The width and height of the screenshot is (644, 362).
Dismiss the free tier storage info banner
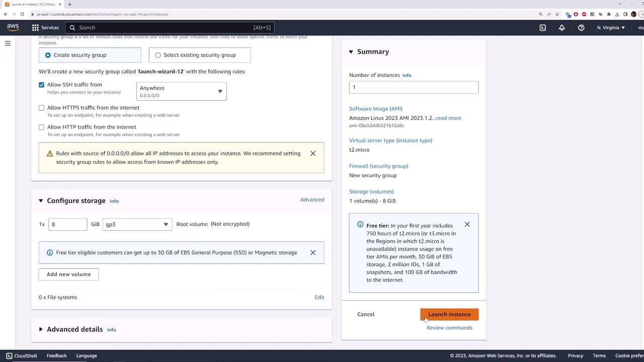coord(313,252)
